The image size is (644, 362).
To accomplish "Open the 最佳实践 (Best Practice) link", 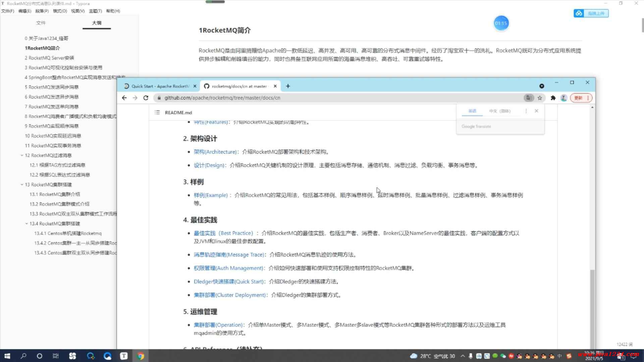I will click(223, 233).
